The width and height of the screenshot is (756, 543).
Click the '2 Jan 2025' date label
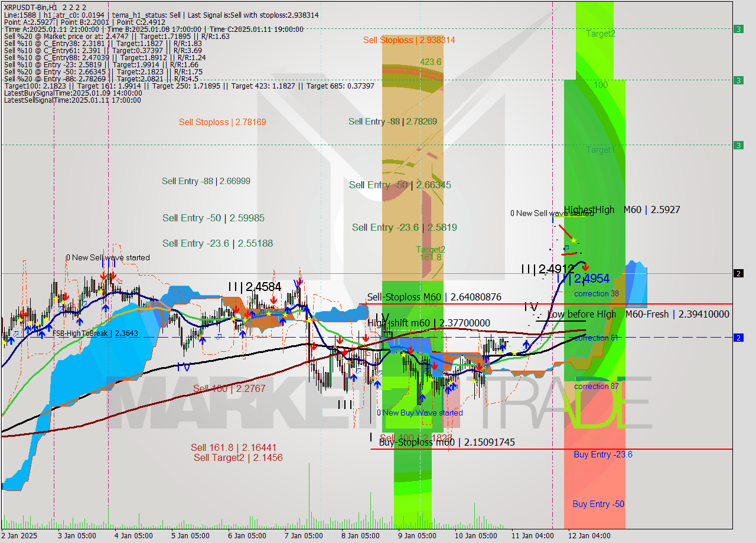[18, 536]
